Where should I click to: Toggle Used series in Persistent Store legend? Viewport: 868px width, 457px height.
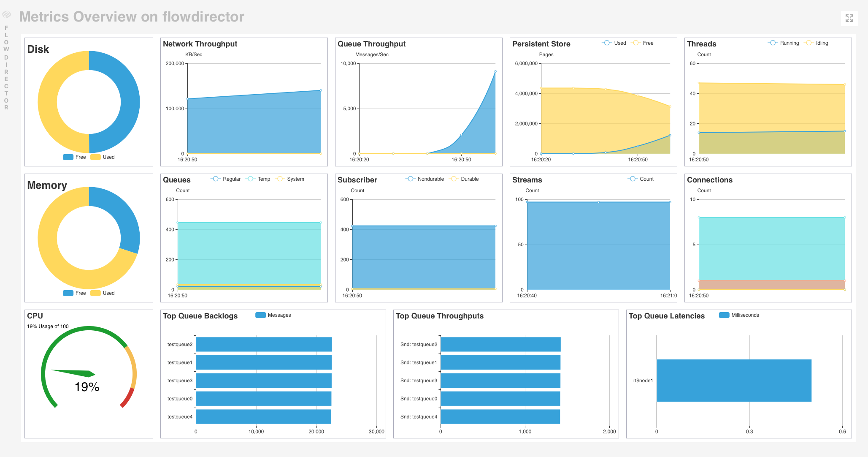pos(607,43)
